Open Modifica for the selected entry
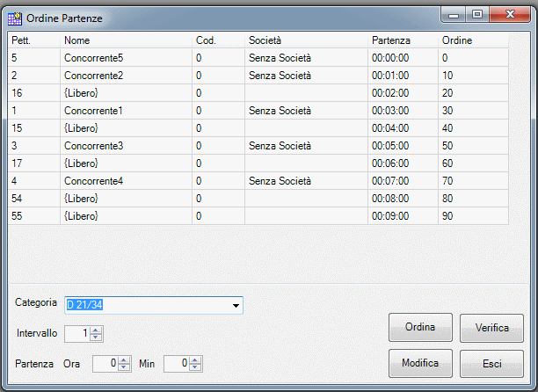538x392 pixels. tap(420, 363)
